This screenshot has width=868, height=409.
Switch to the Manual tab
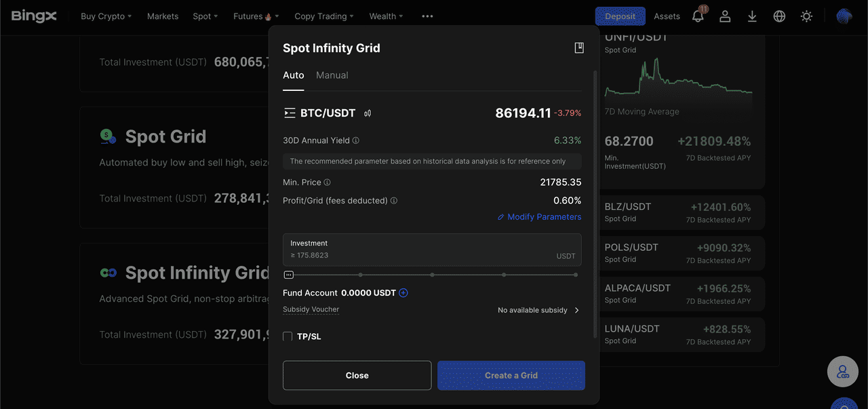pyautogui.click(x=332, y=75)
